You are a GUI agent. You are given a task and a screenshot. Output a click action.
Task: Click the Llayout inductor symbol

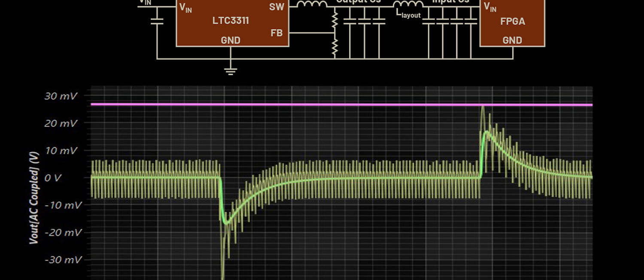pyautogui.click(x=408, y=5)
